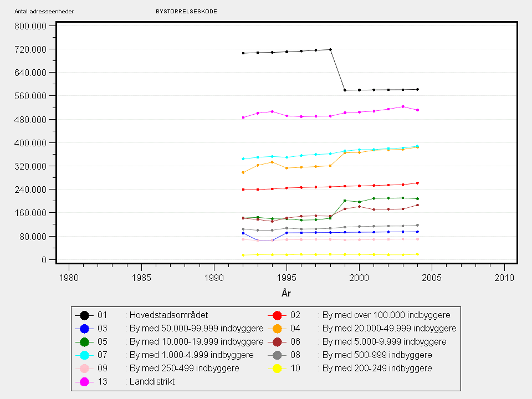
Task: Click the black line's 1998 peak data point
Action: point(330,49)
